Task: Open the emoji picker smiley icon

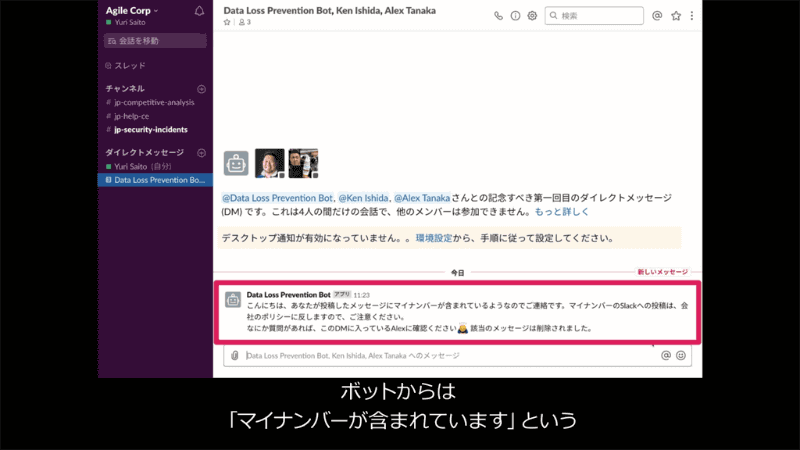Action: [681, 356]
